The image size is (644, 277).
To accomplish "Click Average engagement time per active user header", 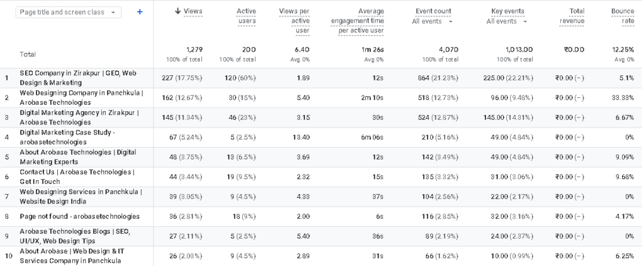I will coord(357,21).
